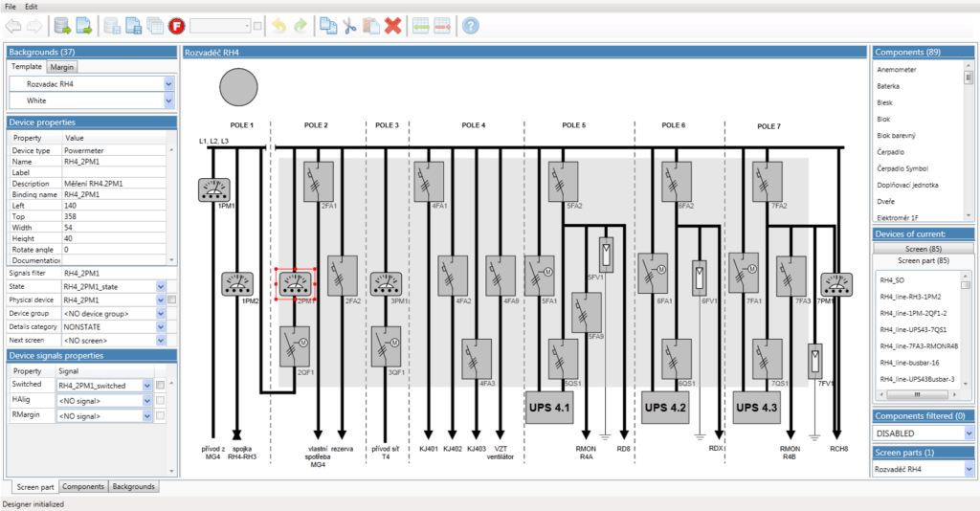
Task: Switch to the Margin tab
Action: coord(62,67)
